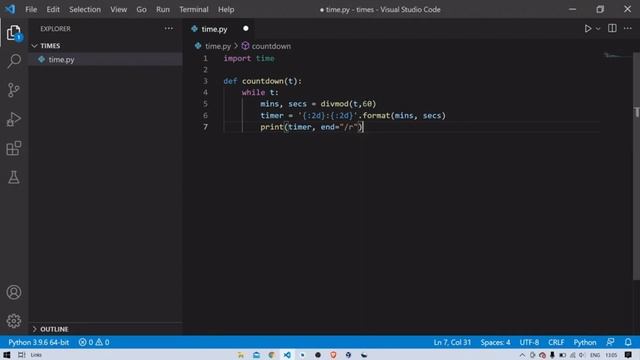Viewport: 640px width, 360px height.
Task: Open the Run menu
Action: tap(162, 9)
